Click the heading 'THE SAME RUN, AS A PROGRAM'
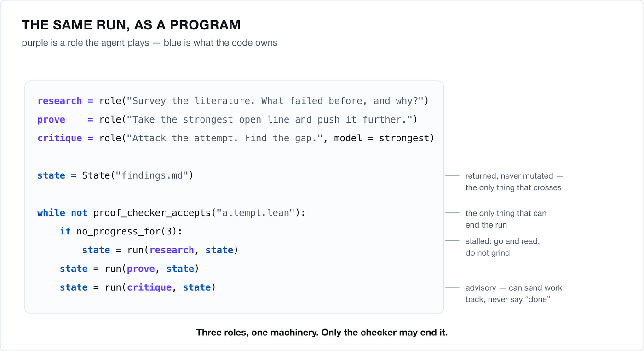This screenshot has width=644, height=351. [x=131, y=25]
